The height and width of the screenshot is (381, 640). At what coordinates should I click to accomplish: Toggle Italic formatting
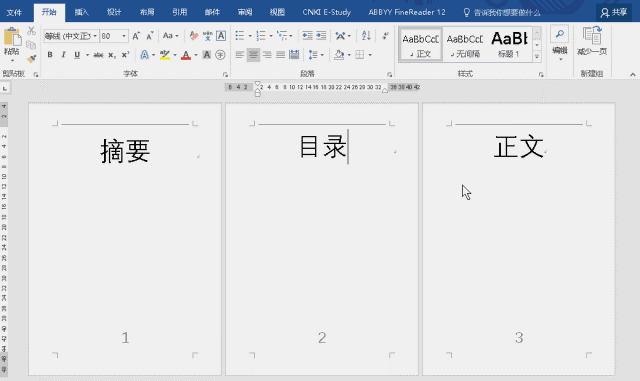pyautogui.click(x=63, y=55)
